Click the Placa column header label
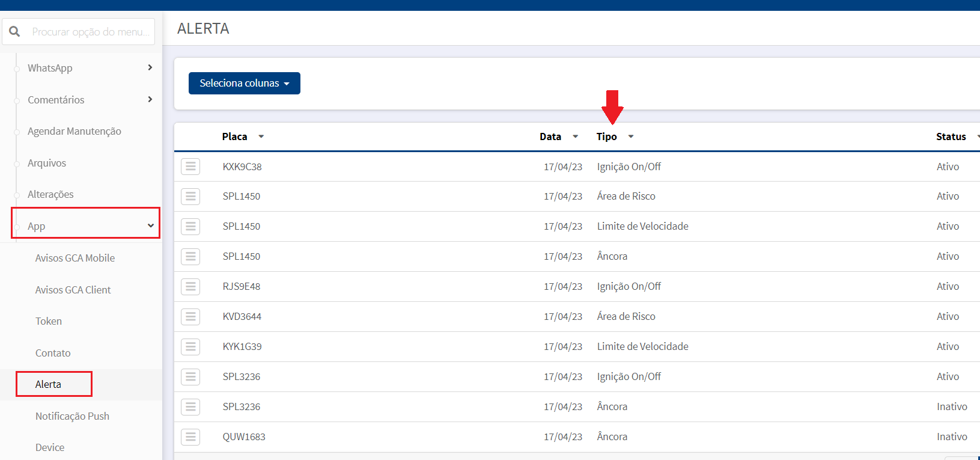Viewport: 980px width, 460px height. coord(234,136)
